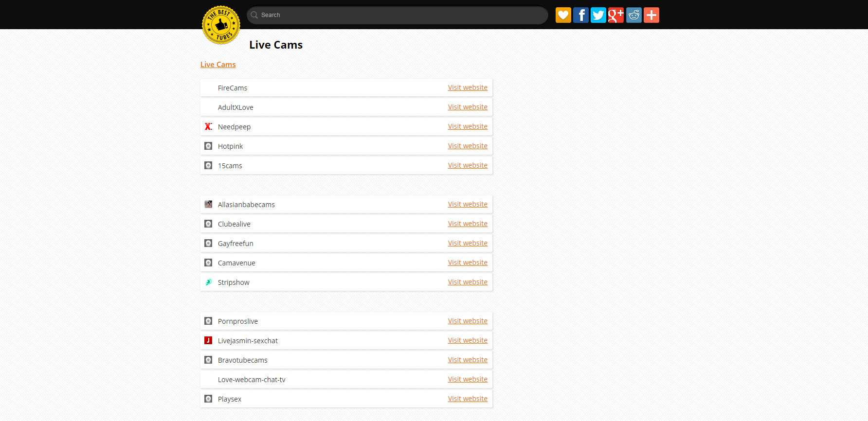Click the favicon beside Hotpink
Image resolution: width=868 pixels, height=421 pixels.
[x=208, y=146]
